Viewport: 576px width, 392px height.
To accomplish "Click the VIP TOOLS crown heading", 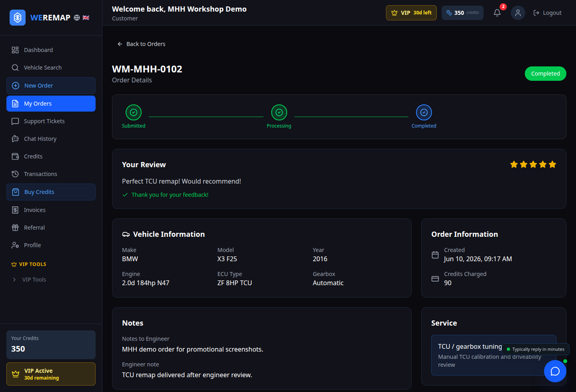I will (29, 264).
